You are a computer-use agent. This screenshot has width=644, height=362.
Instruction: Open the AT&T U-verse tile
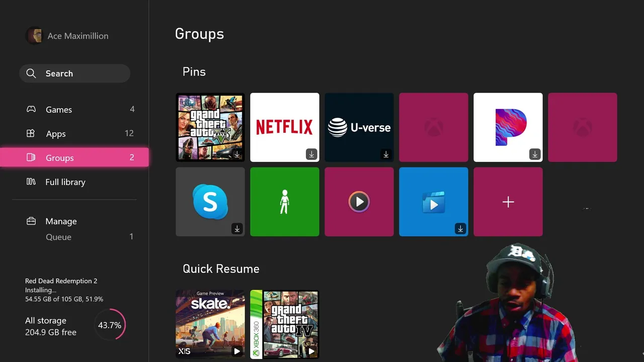coord(359,127)
